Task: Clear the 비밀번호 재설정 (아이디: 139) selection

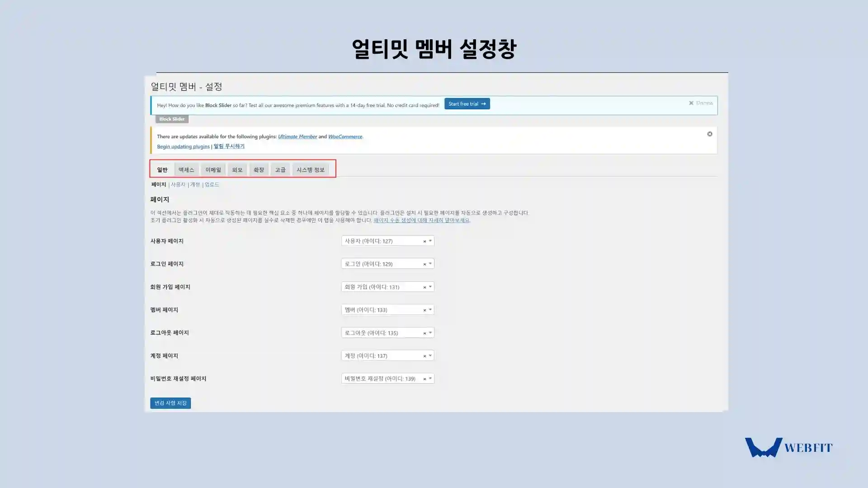Action: [x=425, y=379]
